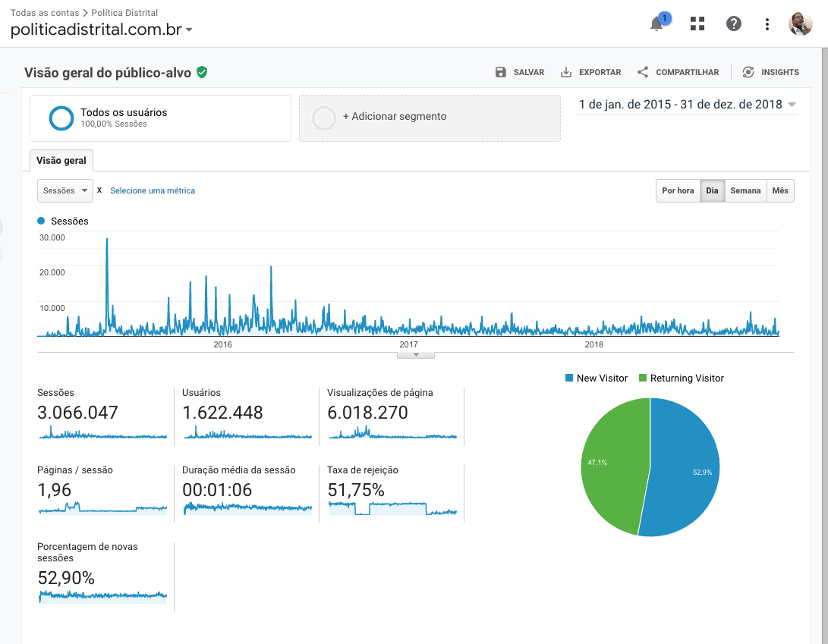Click the blue New Visitor pie slice
The height and width of the screenshot is (644, 828).
pos(683,470)
